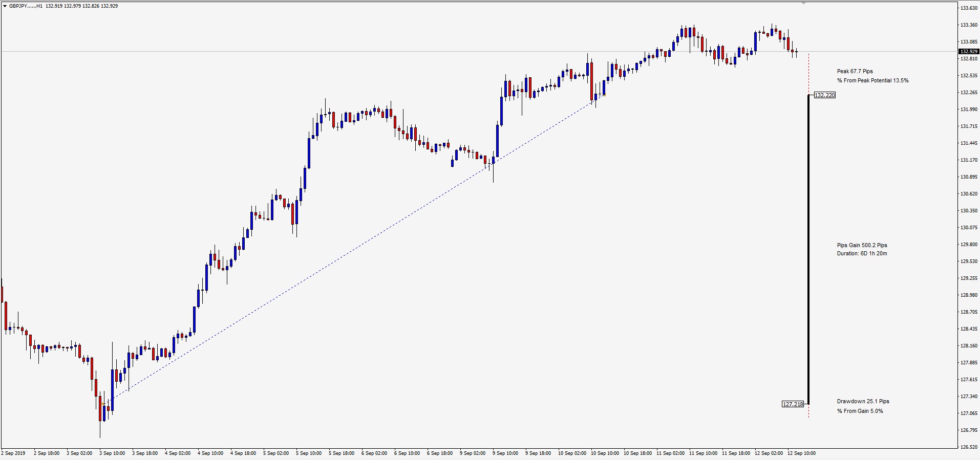This screenshot has width=980, height=460.
Task: Select the GBPJPY.....,H1 chart title text
Action: 26,6
